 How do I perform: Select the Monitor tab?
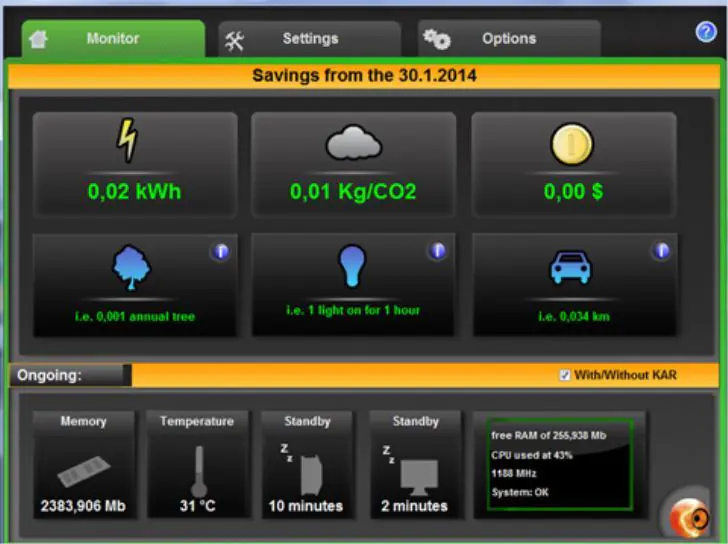point(112,39)
